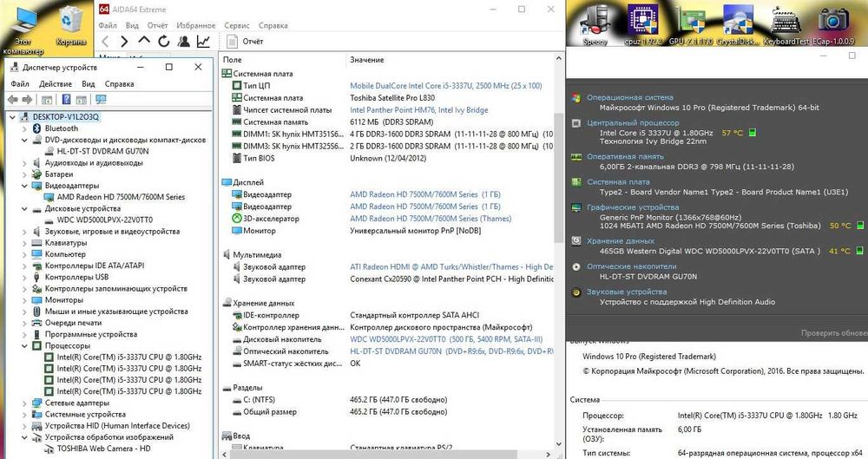Screen dimensions: 868x459
Task: Click AIDA64 vertical scrollbar down arrow
Action: (558, 444)
